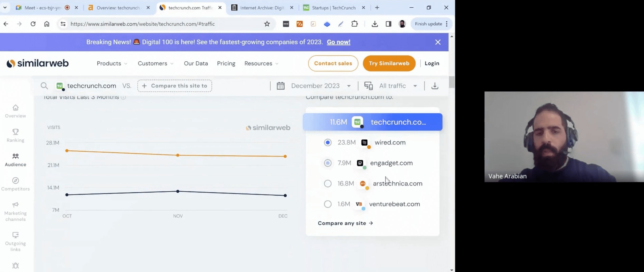Open the Pricing menu item
Image resolution: width=644 pixels, height=272 pixels.
click(226, 64)
